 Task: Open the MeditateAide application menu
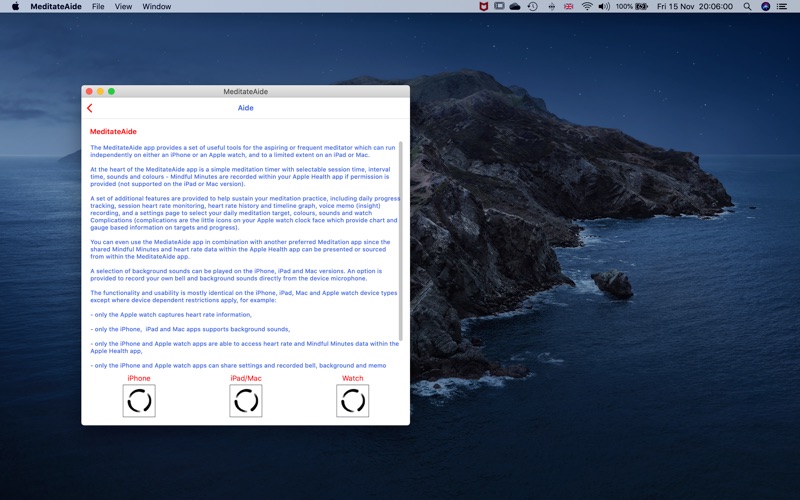[56, 7]
